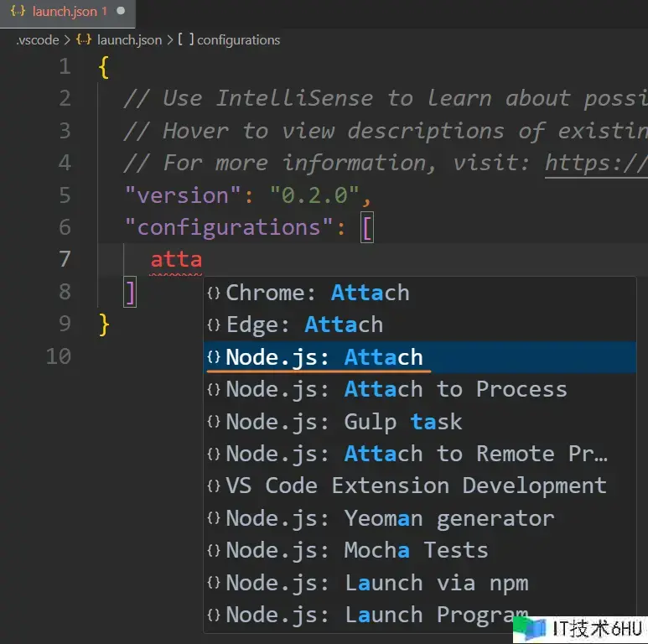Choose Node.js: Yeoman generator snippet
The height and width of the screenshot is (644, 648).
point(390,518)
